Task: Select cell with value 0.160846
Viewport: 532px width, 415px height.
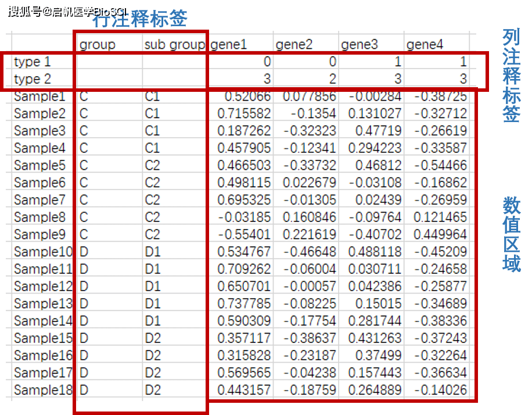Action: point(310,217)
